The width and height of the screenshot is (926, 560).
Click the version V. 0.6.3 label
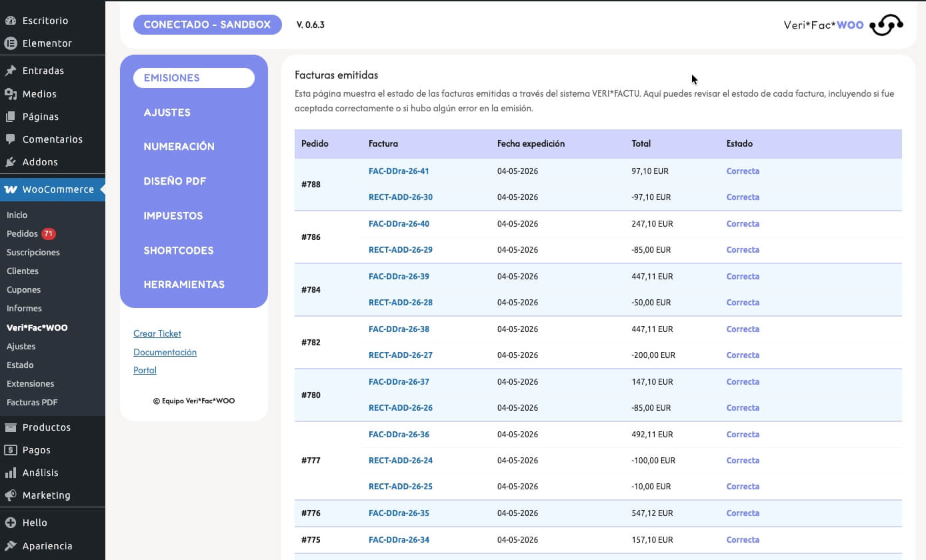coord(311,25)
